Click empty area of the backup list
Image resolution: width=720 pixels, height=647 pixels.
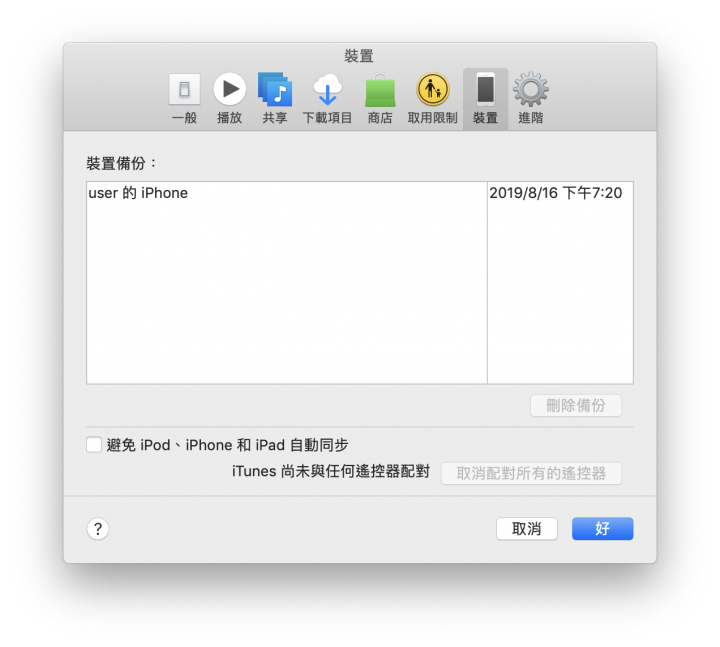click(x=287, y=294)
